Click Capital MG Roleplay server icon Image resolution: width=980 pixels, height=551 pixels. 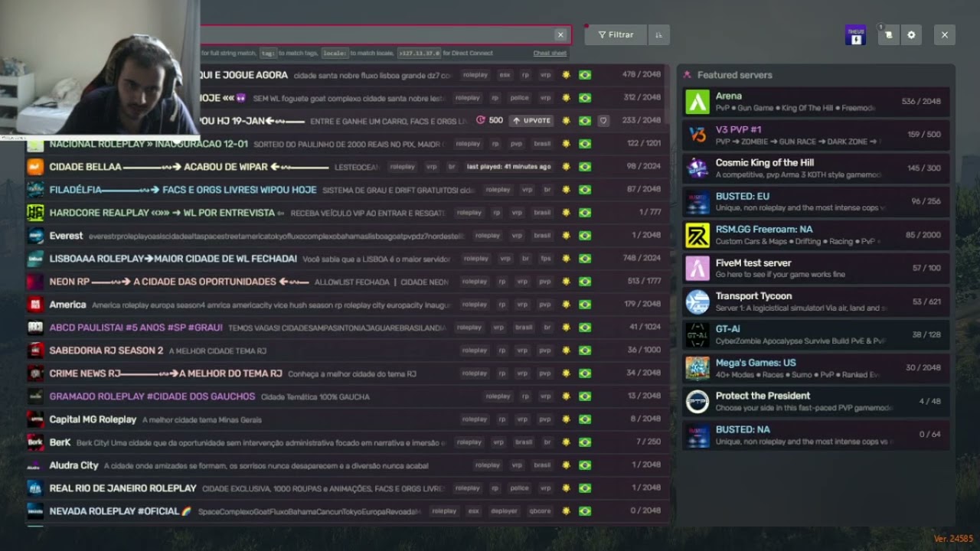click(x=35, y=419)
